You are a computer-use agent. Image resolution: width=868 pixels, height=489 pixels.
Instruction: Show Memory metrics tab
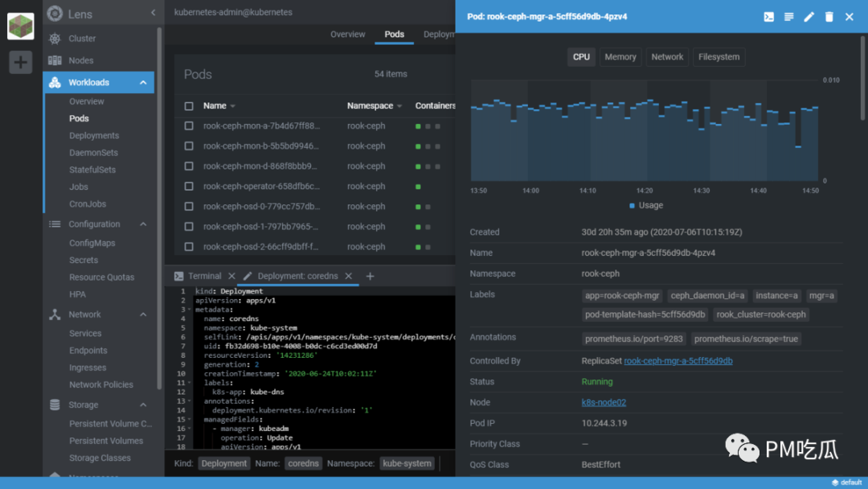620,57
